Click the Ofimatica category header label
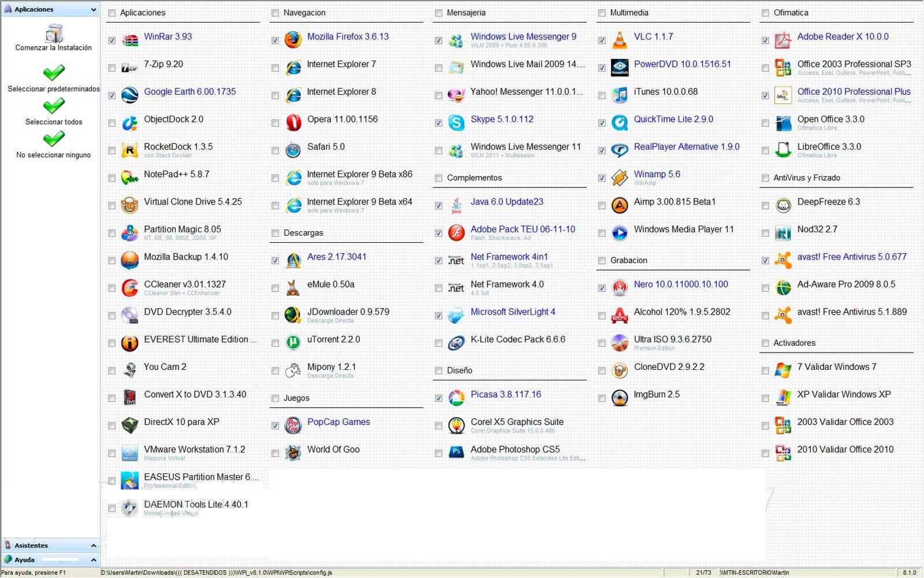This screenshot has height=578, width=924. pos(791,13)
